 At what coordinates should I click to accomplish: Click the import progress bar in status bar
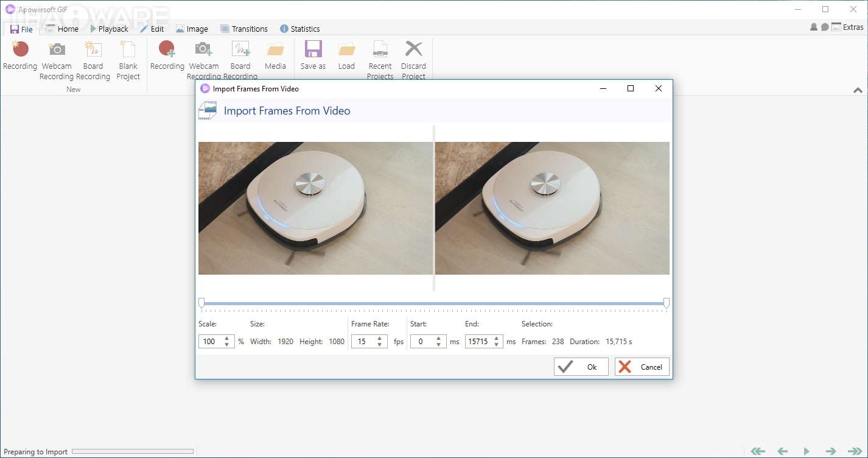point(133,452)
